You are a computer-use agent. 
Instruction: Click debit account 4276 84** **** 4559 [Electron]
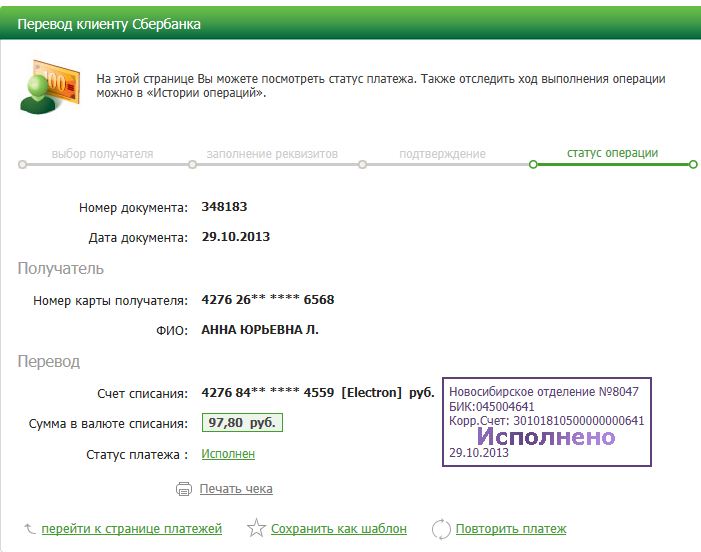click(302, 392)
